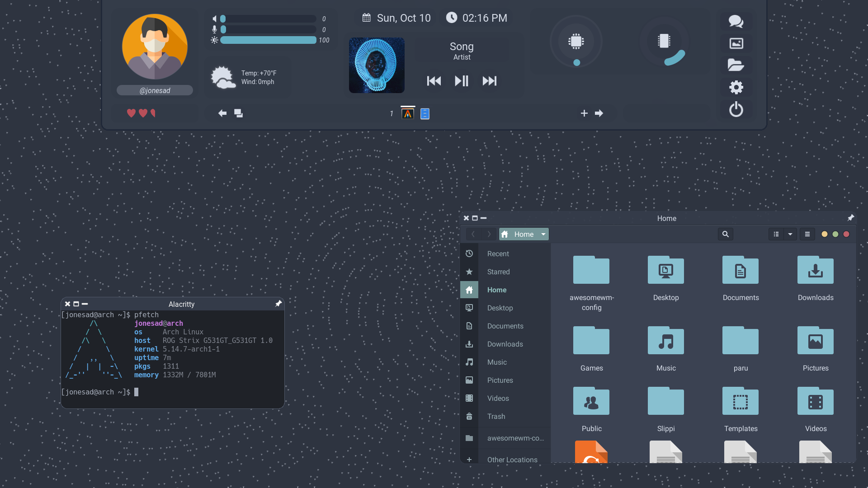Pin the Alacritty window
This screenshot has width=868, height=488.
tap(278, 304)
